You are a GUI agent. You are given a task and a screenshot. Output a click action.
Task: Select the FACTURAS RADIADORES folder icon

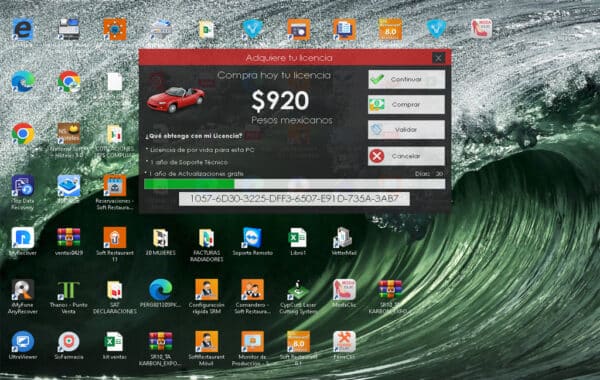pyautogui.click(x=207, y=244)
